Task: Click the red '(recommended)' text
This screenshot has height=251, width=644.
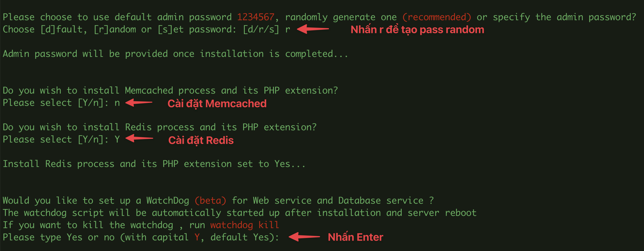Action: point(437,17)
